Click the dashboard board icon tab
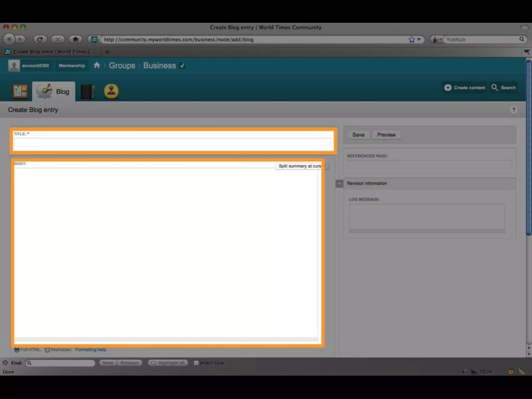Image resolution: width=532 pixels, height=399 pixels. [x=20, y=91]
